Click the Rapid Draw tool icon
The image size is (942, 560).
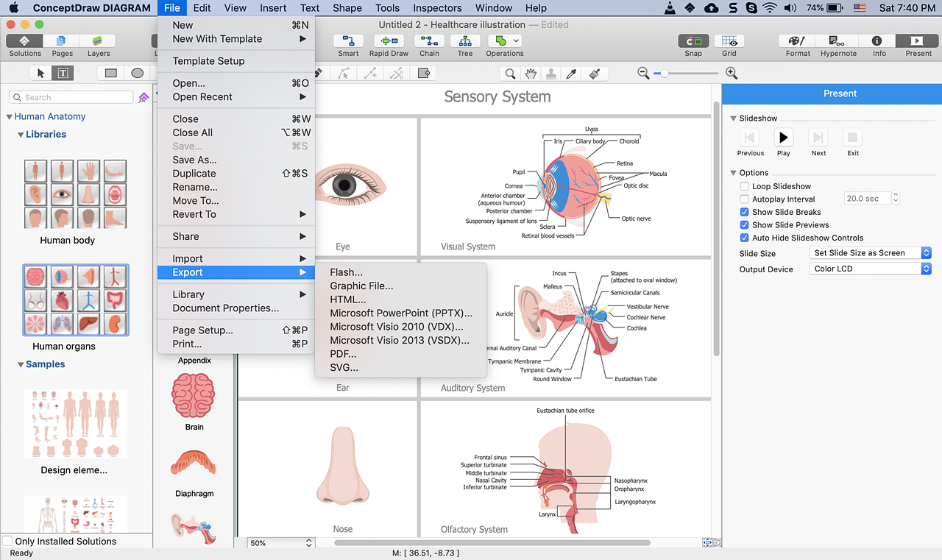[389, 41]
